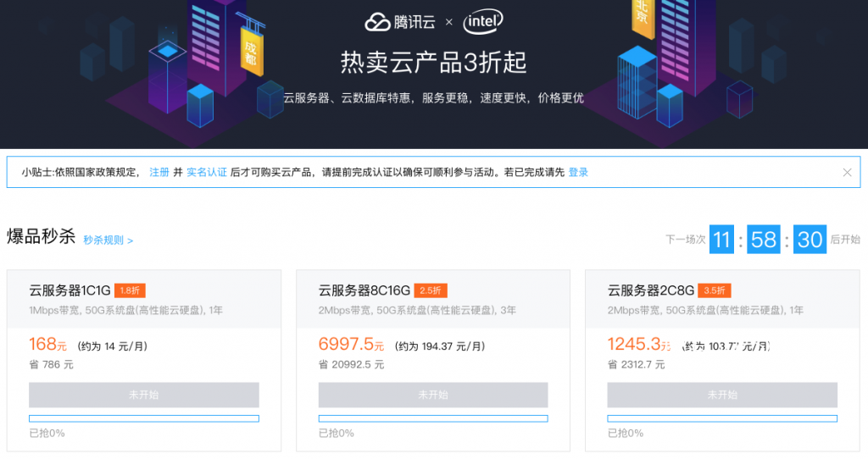868x459 pixels.
Task: Click the 云服务器8C16G title
Action: [x=364, y=290]
